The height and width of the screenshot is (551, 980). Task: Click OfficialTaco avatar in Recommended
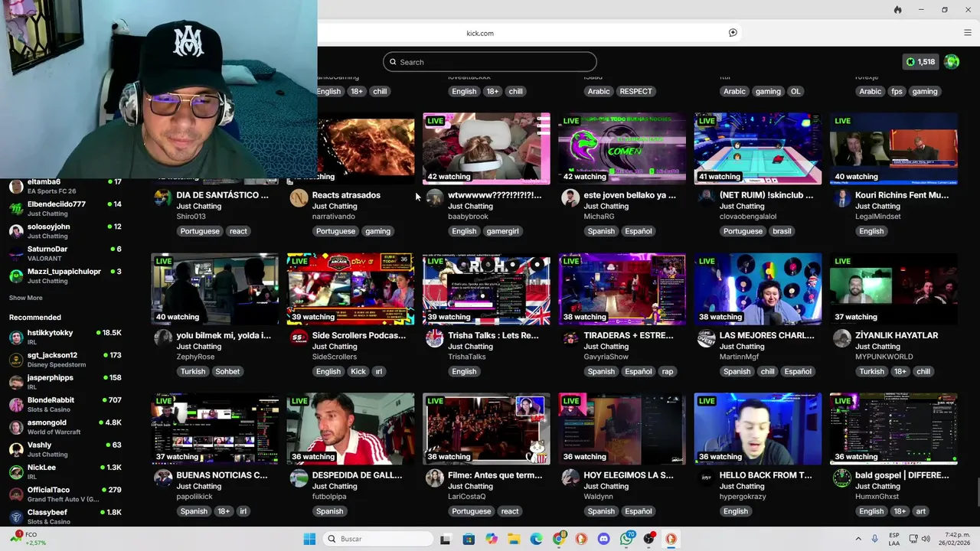click(16, 494)
